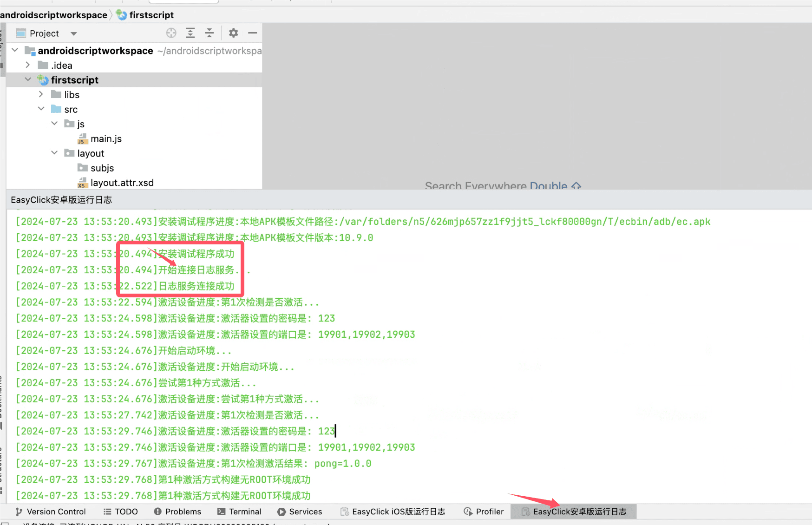Open Project panel settings gear
Image resolution: width=812 pixels, height=525 pixels.
pos(233,33)
